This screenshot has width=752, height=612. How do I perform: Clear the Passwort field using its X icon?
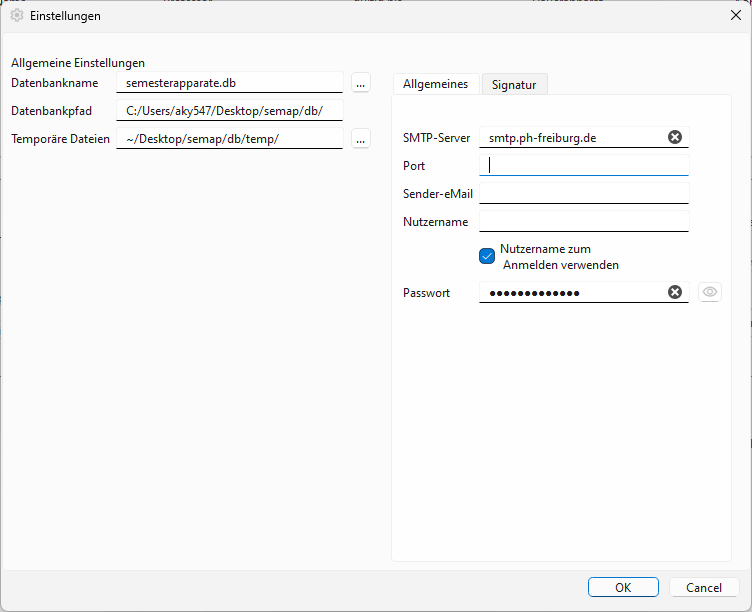pyautogui.click(x=675, y=292)
